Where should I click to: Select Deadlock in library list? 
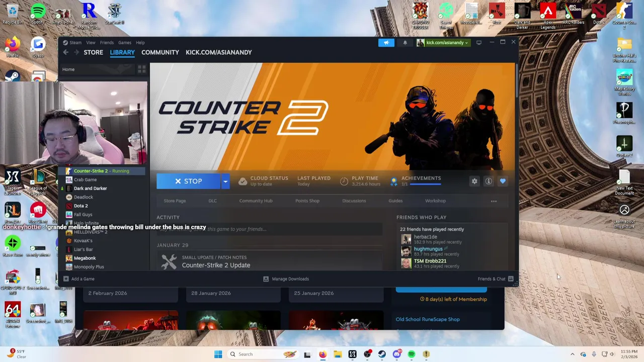pos(83,197)
